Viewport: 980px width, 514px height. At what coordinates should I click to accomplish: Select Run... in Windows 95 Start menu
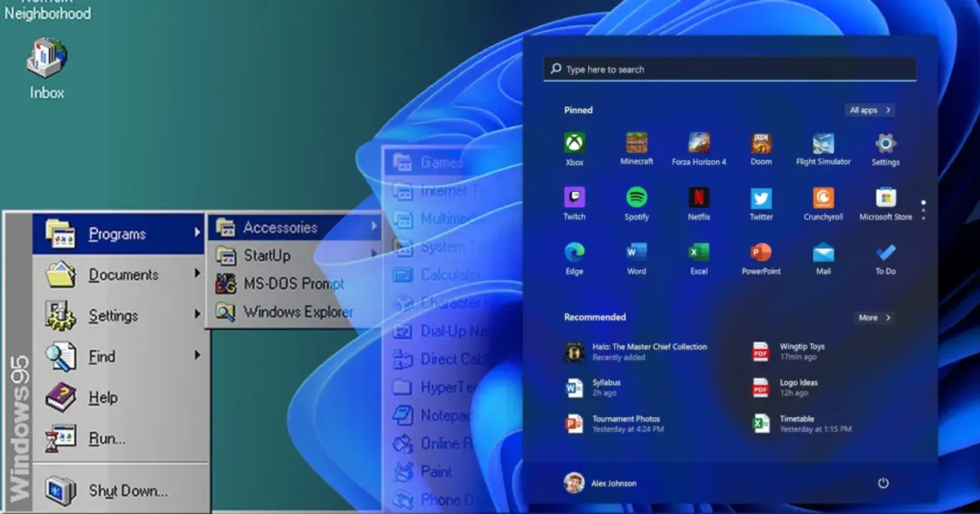point(119,438)
